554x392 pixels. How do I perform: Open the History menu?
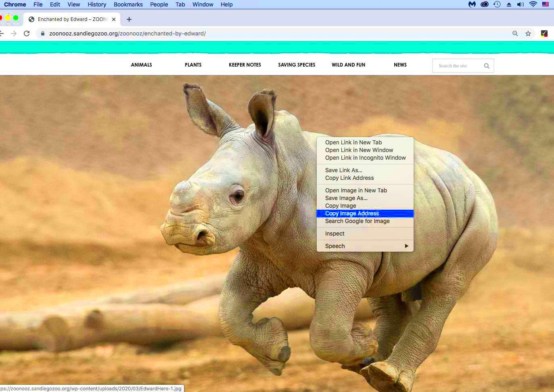click(97, 4)
